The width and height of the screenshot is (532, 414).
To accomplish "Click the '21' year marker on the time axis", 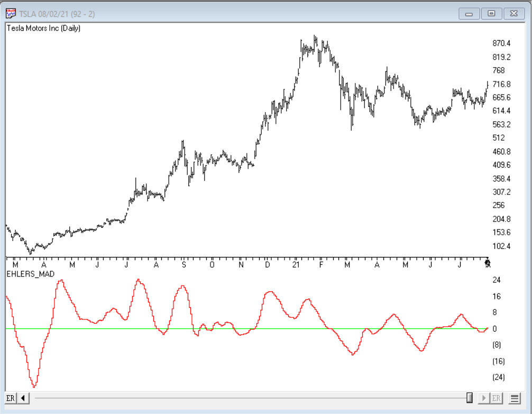I will pyautogui.click(x=296, y=265).
